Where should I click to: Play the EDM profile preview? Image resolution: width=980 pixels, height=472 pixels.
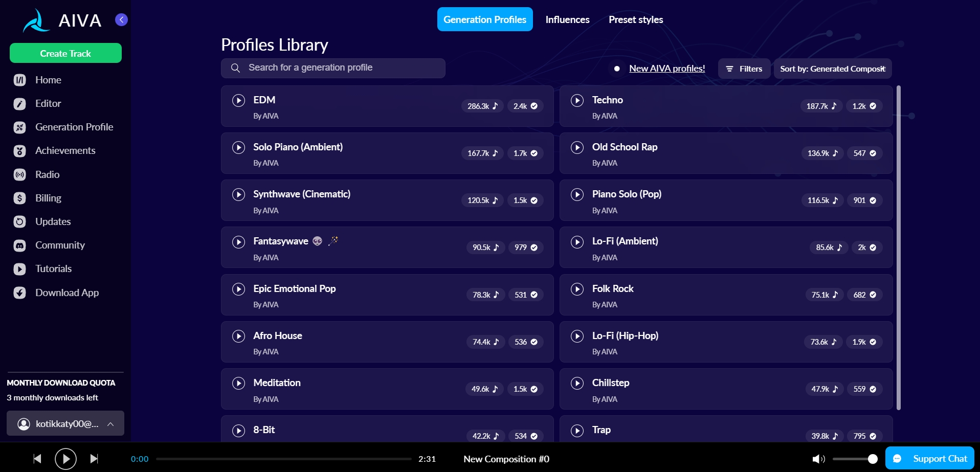(x=238, y=100)
